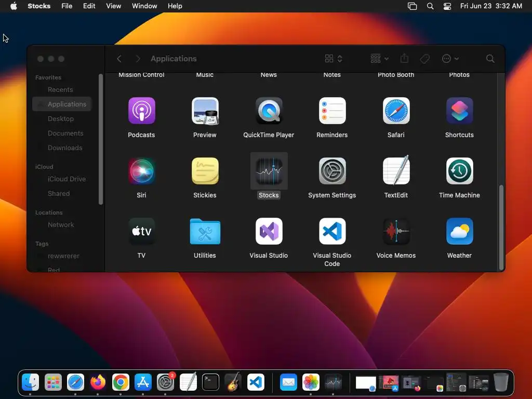Click the Share toolbar button
Viewport: 532px width, 399px height.
click(404, 58)
